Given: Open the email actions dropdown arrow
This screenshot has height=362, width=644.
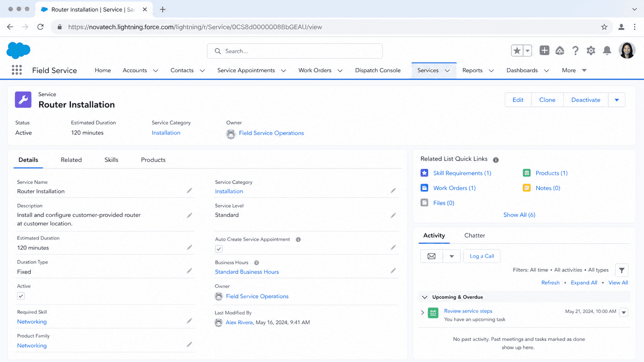Looking at the screenshot, I should click(x=451, y=256).
